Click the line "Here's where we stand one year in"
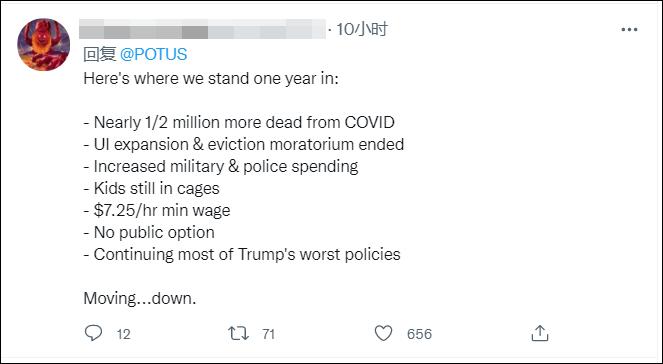 coord(211,79)
